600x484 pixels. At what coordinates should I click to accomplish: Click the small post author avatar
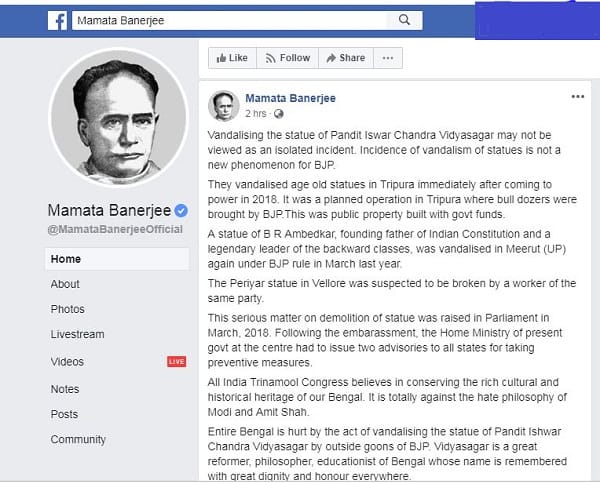point(223,106)
